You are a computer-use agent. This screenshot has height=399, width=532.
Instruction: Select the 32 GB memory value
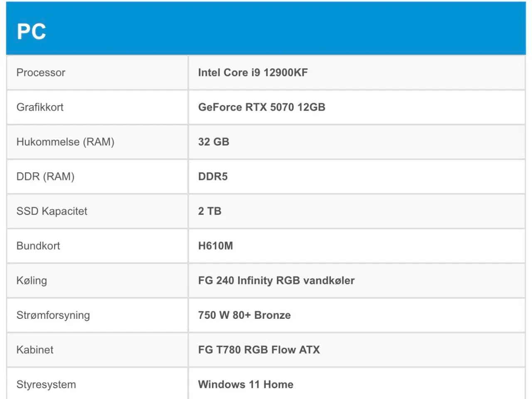pos(214,142)
